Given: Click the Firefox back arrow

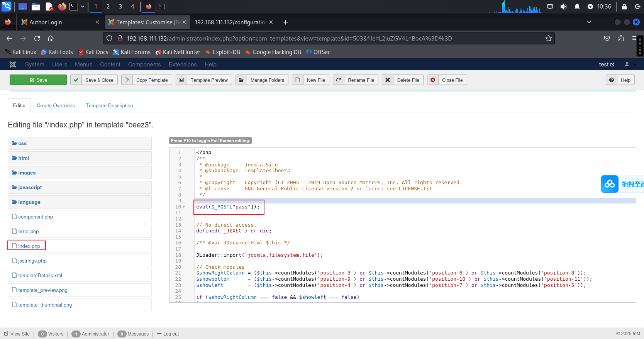Looking at the screenshot, I should 9,38.
